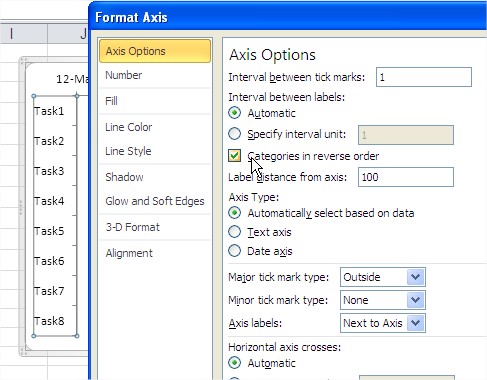Select Axis Options in the sidebar

(155, 51)
